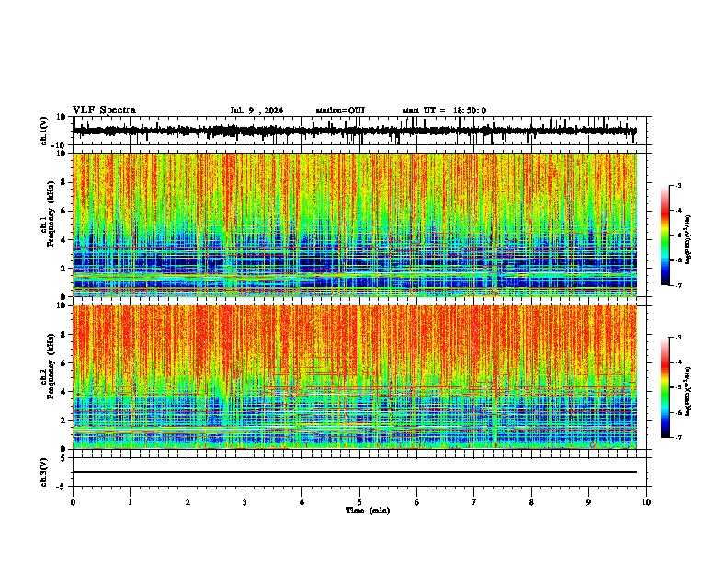Select the "Time (min)" axis label
The width and height of the screenshot is (728, 563).
tap(368, 511)
